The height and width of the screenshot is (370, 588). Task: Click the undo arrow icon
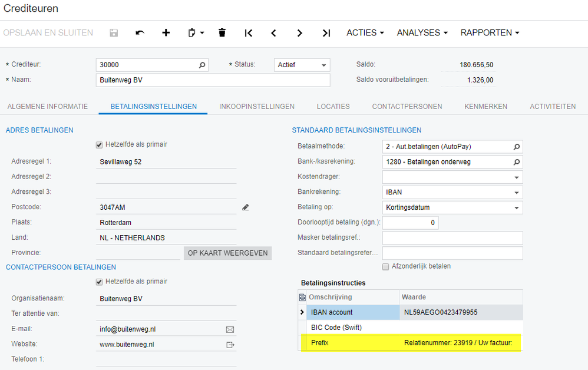point(140,33)
